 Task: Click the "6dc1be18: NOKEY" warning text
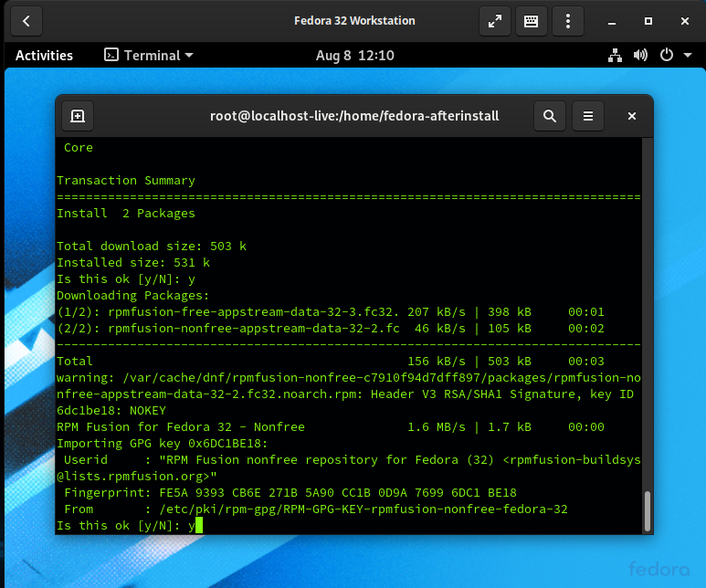click(x=111, y=411)
